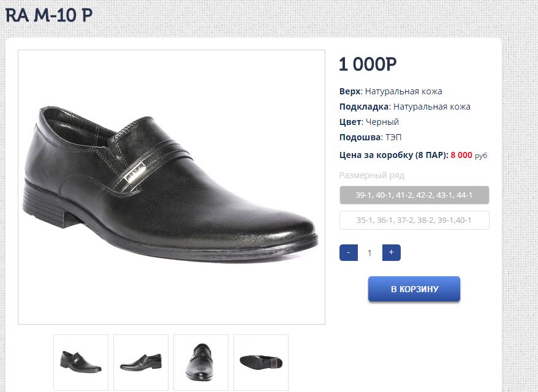Click the RA M-10 P product title

[49, 15]
